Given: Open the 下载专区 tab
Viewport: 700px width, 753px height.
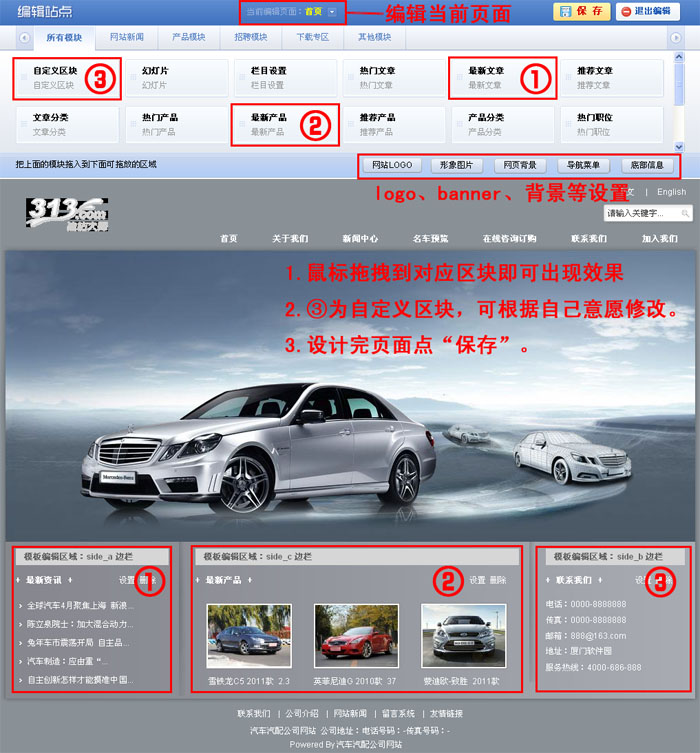Looking at the screenshot, I should coord(313,37).
